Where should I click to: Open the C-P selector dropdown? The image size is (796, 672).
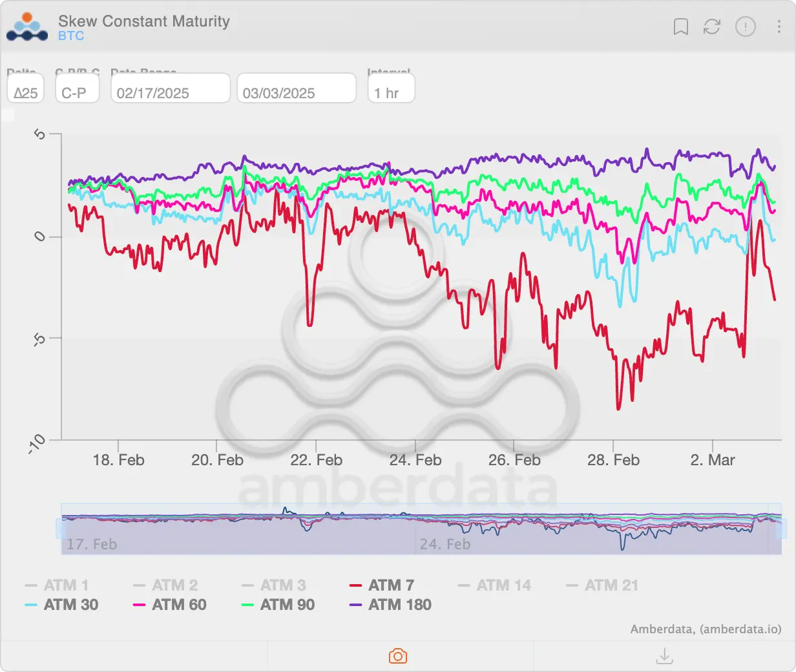click(x=77, y=89)
